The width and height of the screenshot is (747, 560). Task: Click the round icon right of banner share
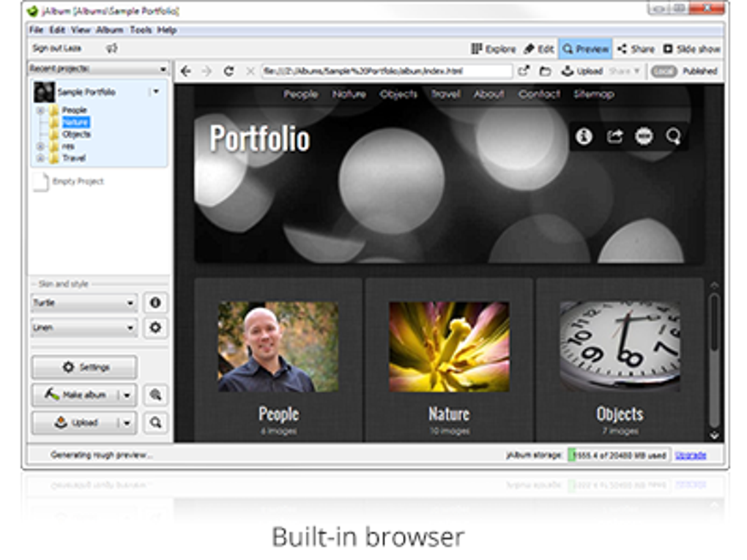644,137
